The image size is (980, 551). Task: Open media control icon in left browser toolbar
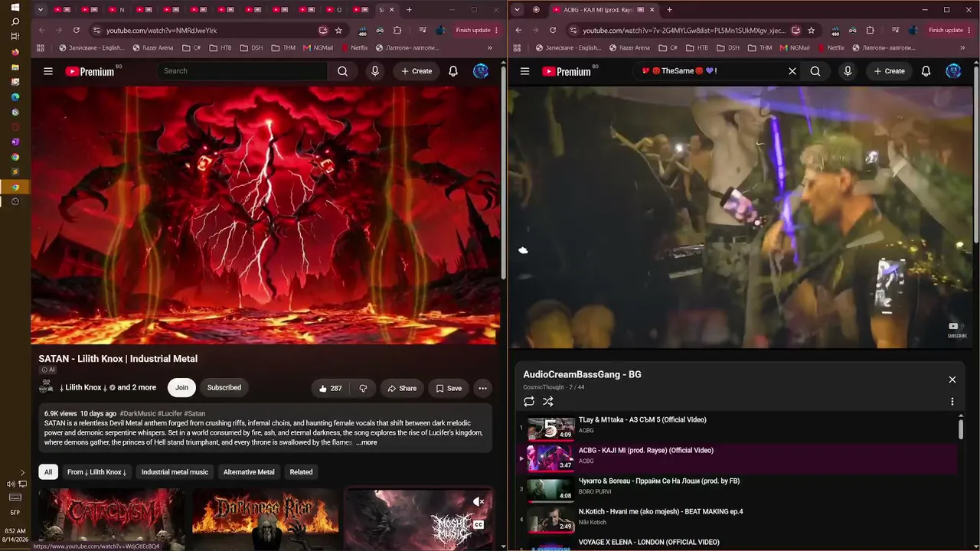point(423,30)
